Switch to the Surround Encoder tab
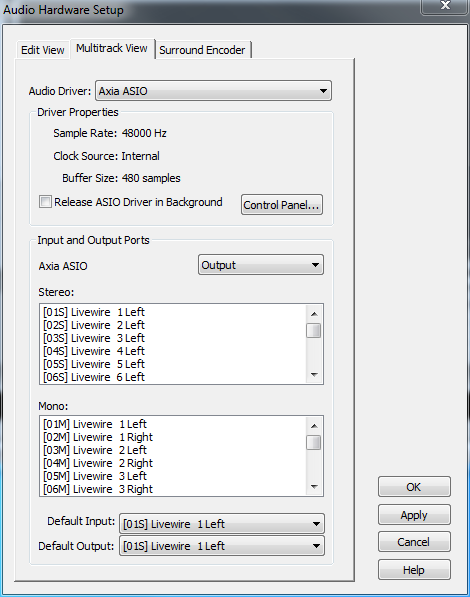This screenshot has height=597, width=470. coord(202,50)
